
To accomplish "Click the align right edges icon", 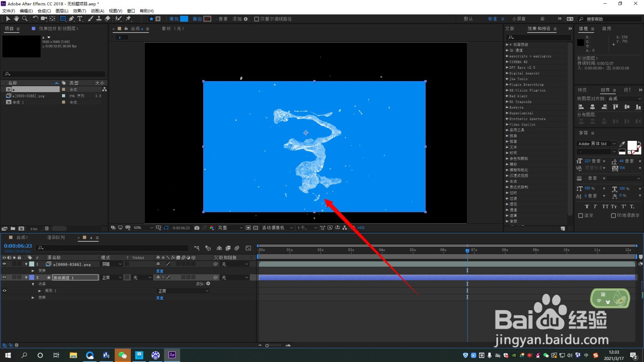I will 604,107.
